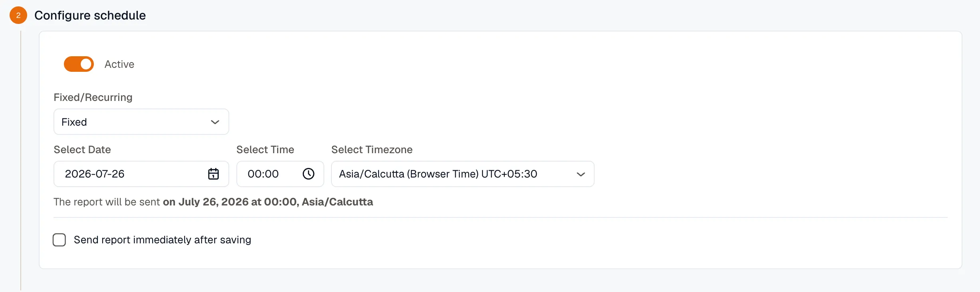Screen dimensions: 980x292
Task: Toggle the Active schedule switch
Action: point(79,64)
